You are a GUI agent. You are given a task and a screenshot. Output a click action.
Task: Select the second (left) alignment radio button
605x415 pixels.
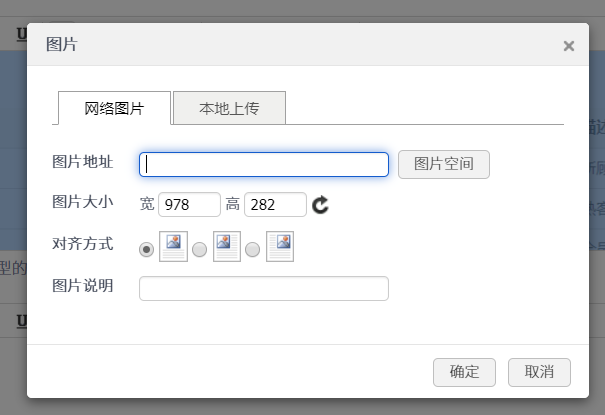point(200,249)
